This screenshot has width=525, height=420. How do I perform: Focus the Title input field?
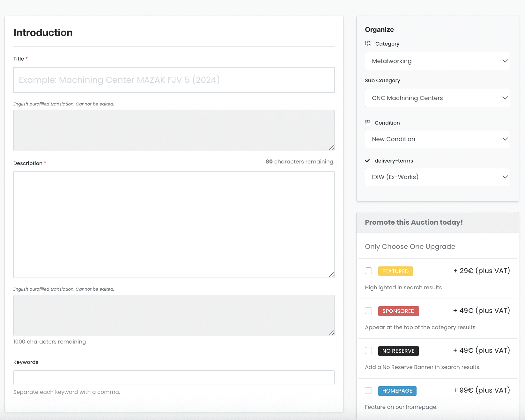[174, 80]
